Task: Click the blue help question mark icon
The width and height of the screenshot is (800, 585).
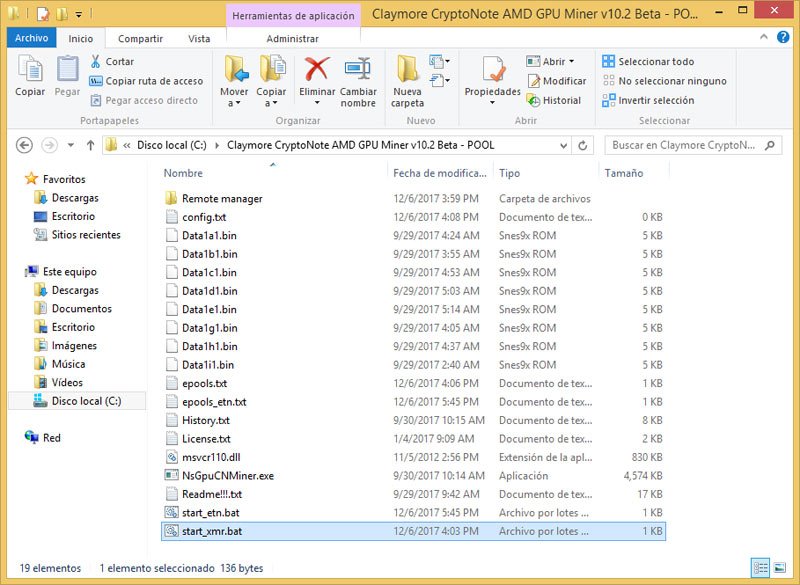Action: coord(783,37)
